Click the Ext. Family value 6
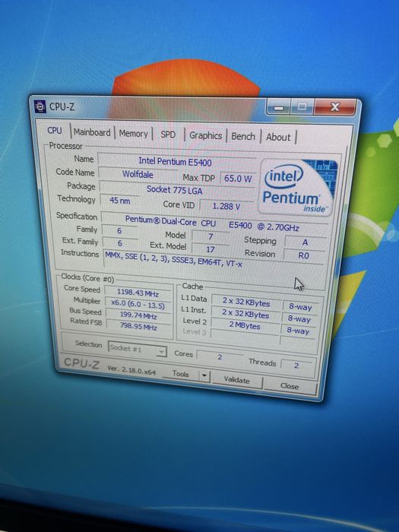Image resolution: width=399 pixels, height=532 pixels. [x=120, y=243]
